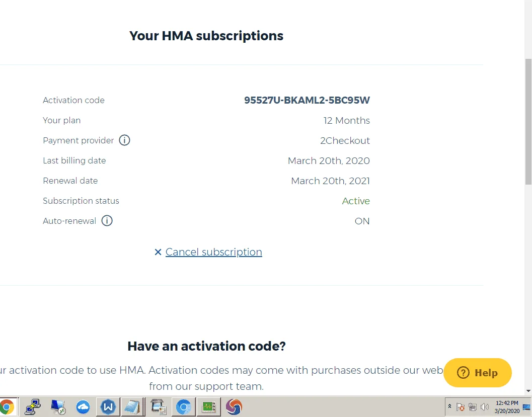The image size is (532, 417).
Task: Open the screenshot tool taskbar icon
Action: (158, 406)
